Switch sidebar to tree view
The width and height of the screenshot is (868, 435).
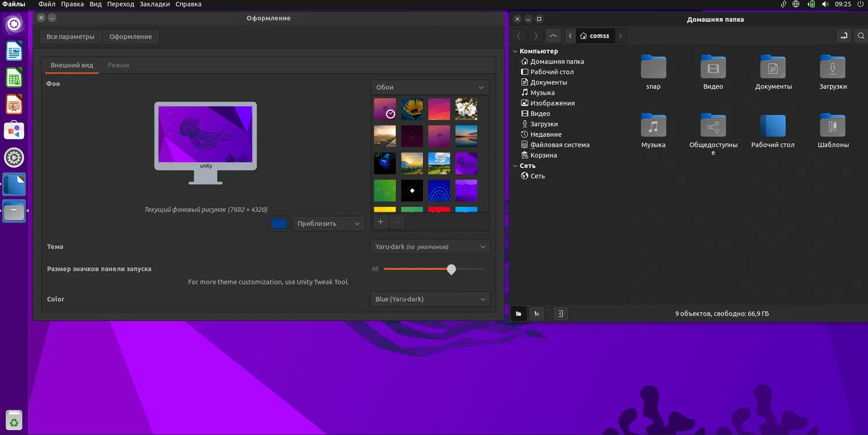tap(537, 314)
